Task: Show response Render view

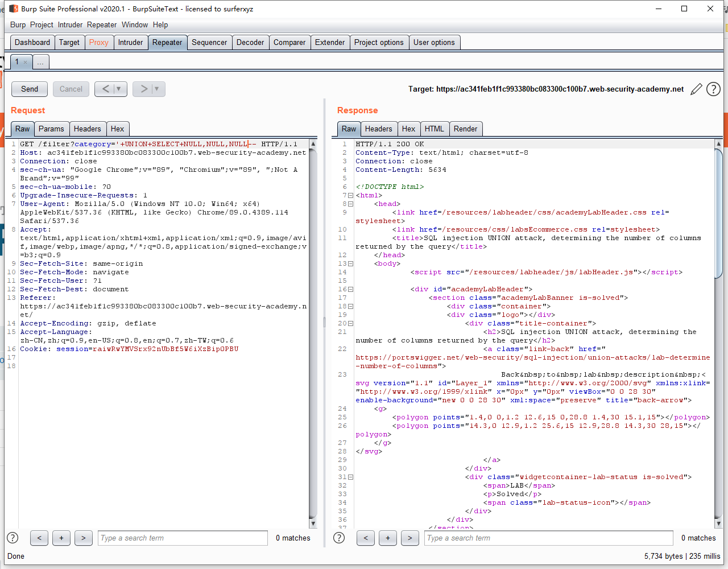Action: 465,129
